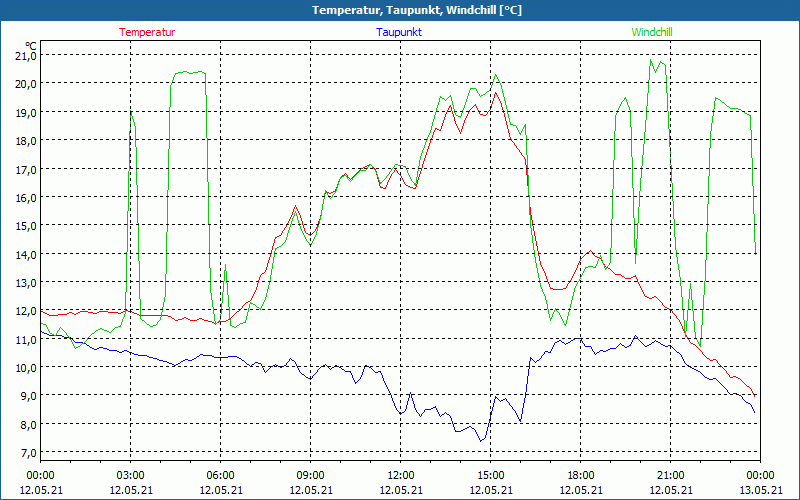Click the chart title 'Temperatur, Taupunkt, Windchill [°C]'

(417, 10)
